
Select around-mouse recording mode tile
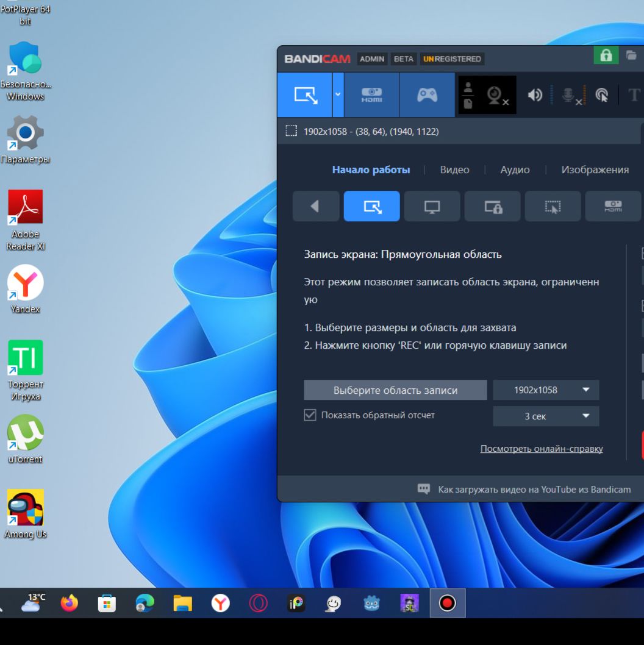tap(553, 206)
